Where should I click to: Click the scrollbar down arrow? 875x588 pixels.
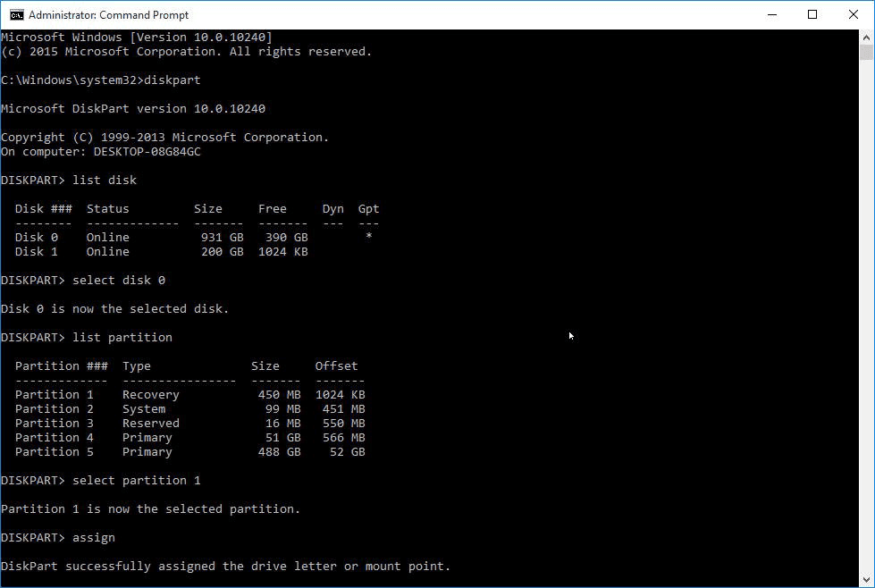[x=866, y=580]
